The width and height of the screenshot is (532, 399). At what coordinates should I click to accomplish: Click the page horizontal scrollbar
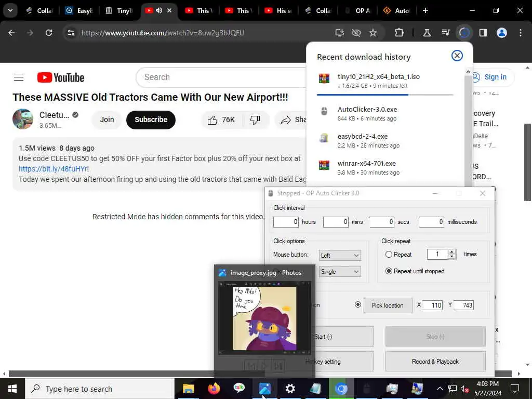[x=260, y=374]
